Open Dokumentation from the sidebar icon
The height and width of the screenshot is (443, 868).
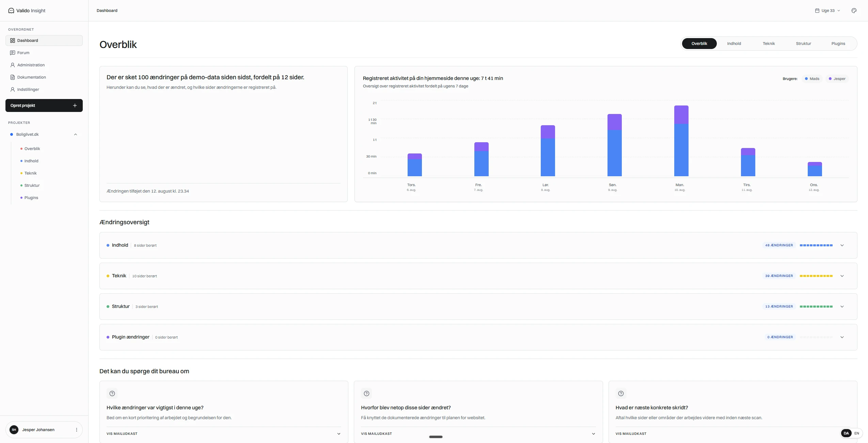point(13,77)
